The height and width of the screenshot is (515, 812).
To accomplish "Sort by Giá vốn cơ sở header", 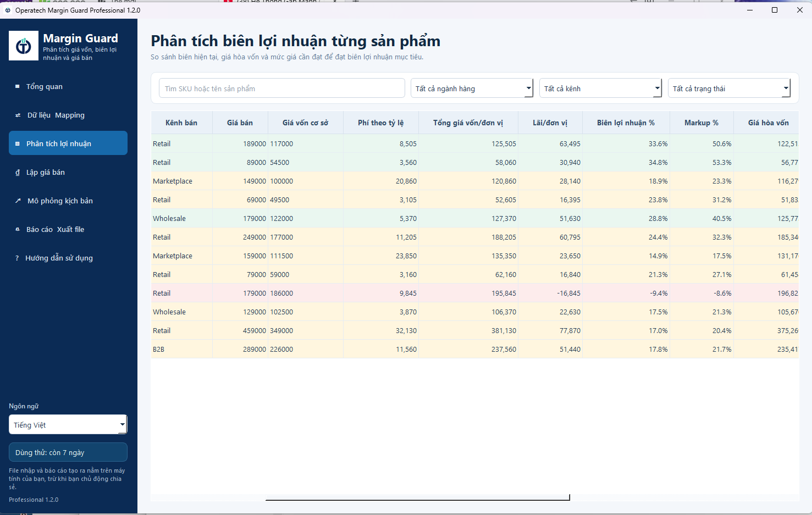I will pos(306,123).
